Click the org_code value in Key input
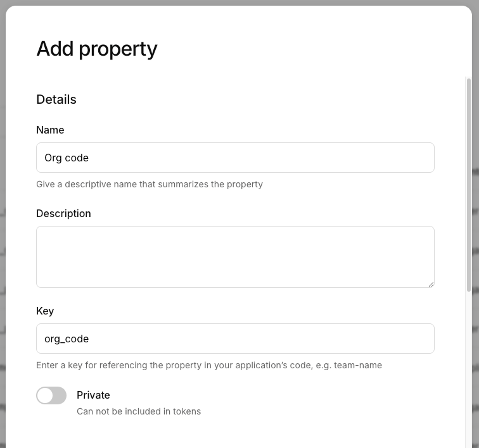Viewport: 479px width, 448px height. click(x=66, y=338)
